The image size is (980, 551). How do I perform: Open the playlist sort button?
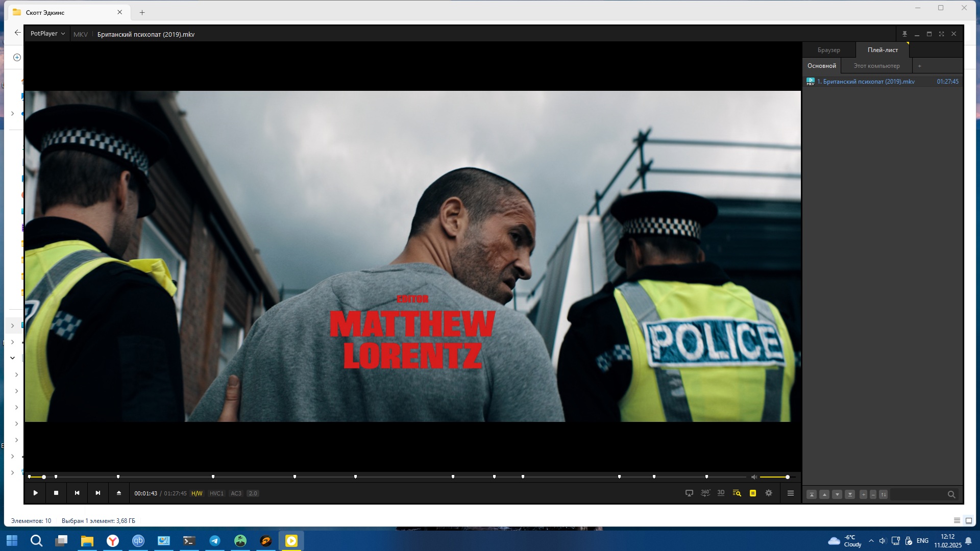click(x=884, y=494)
